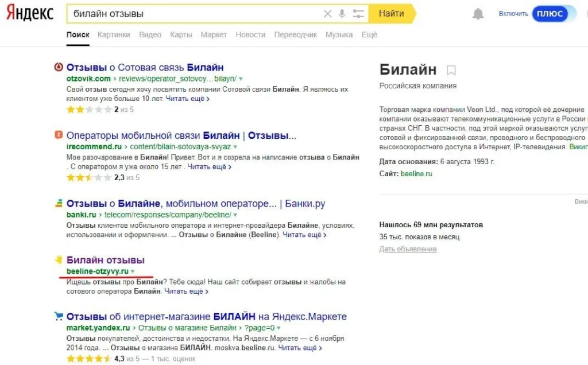
Task: Activate voice search microphone icon
Action: tap(342, 14)
